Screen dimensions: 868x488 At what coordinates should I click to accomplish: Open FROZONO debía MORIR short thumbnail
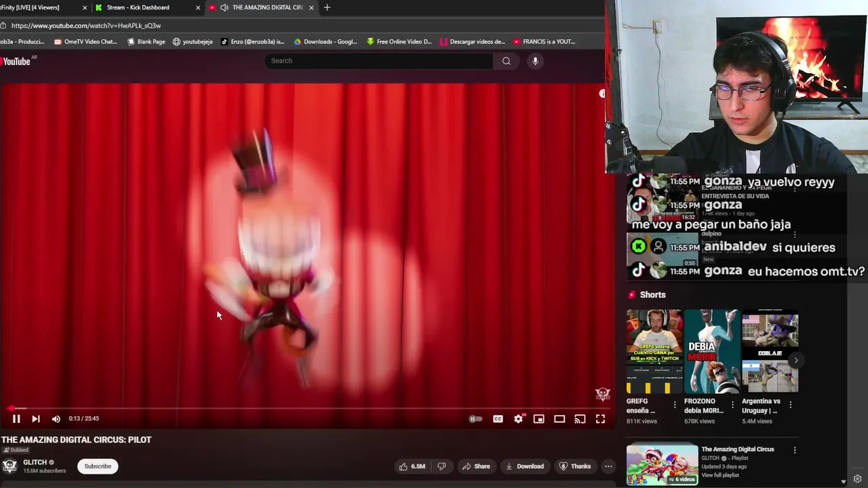tap(712, 352)
